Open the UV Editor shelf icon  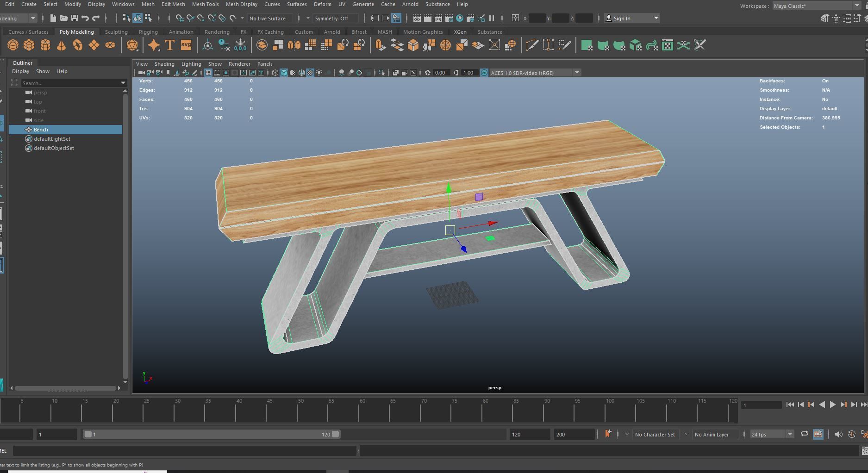point(668,45)
